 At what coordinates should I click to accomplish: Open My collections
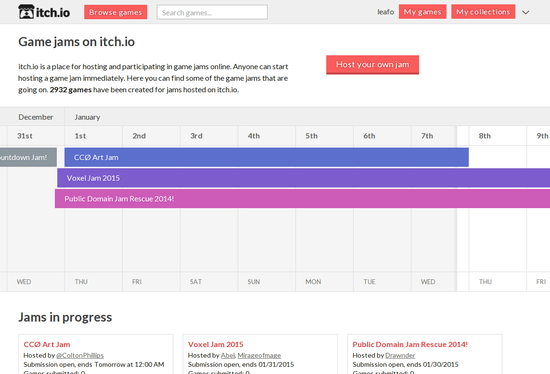483,12
